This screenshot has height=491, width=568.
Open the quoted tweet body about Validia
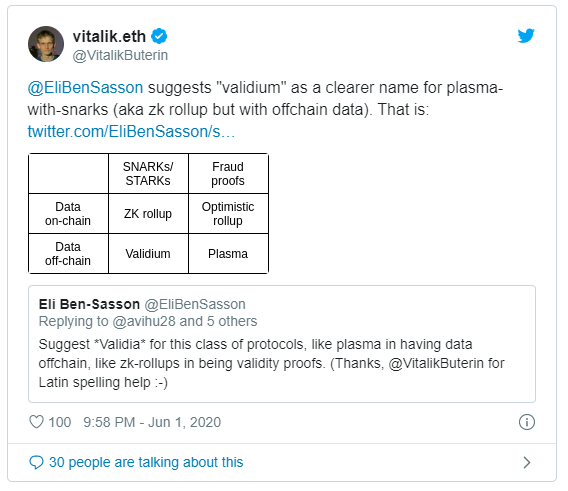[272, 363]
